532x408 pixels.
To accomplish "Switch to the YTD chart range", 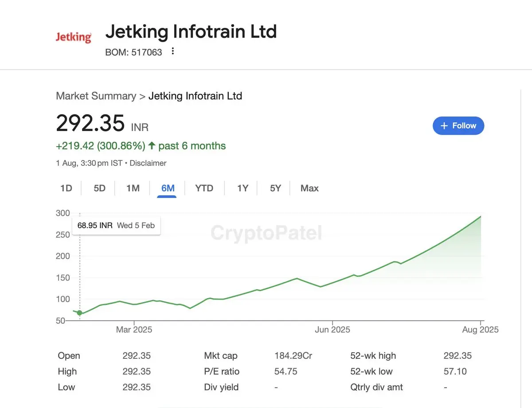I will 204,188.
